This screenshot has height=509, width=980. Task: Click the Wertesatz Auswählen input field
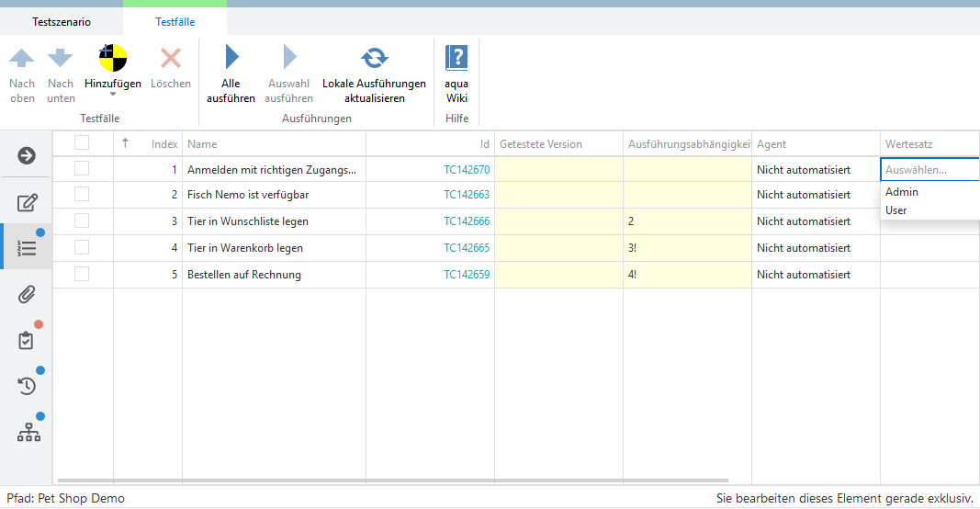point(928,170)
